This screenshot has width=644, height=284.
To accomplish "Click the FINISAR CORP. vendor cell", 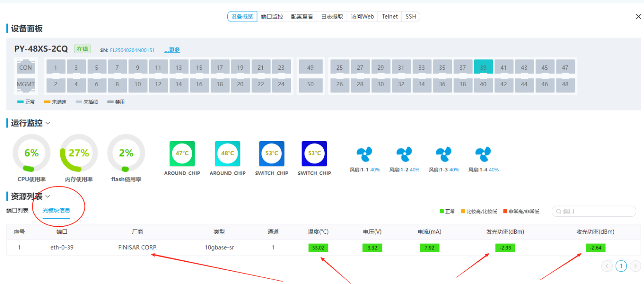I will tap(137, 248).
